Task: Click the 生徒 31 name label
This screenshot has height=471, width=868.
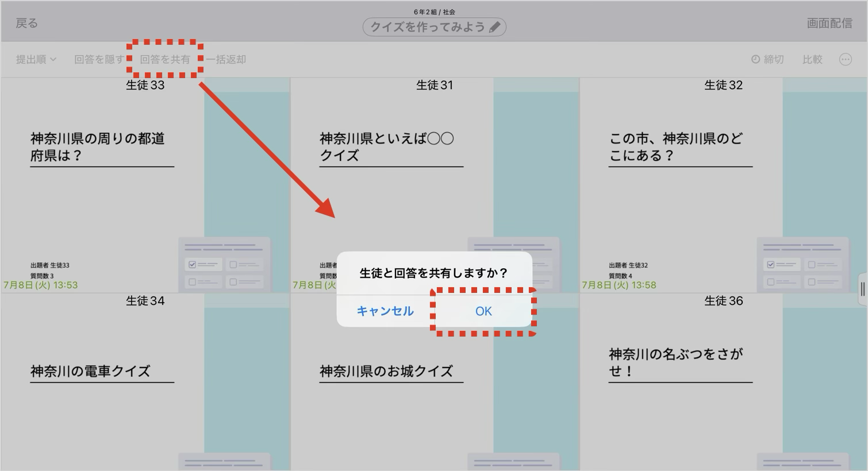Action: click(x=435, y=85)
